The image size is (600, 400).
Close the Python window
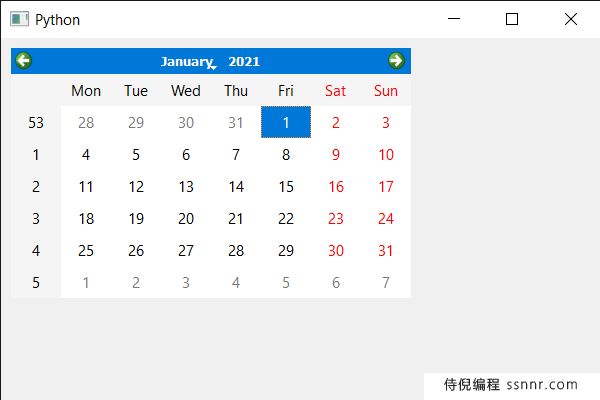coord(571,18)
